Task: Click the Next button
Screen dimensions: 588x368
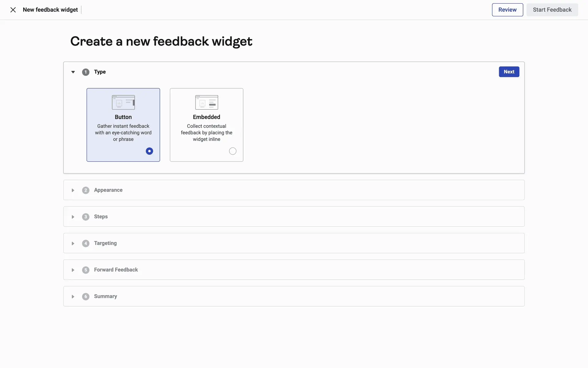Action: (509, 72)
